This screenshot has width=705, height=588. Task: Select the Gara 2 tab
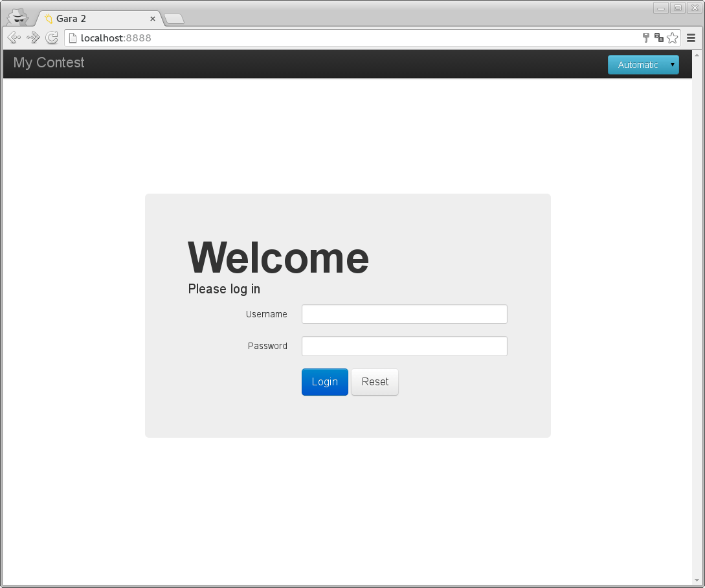99,18
